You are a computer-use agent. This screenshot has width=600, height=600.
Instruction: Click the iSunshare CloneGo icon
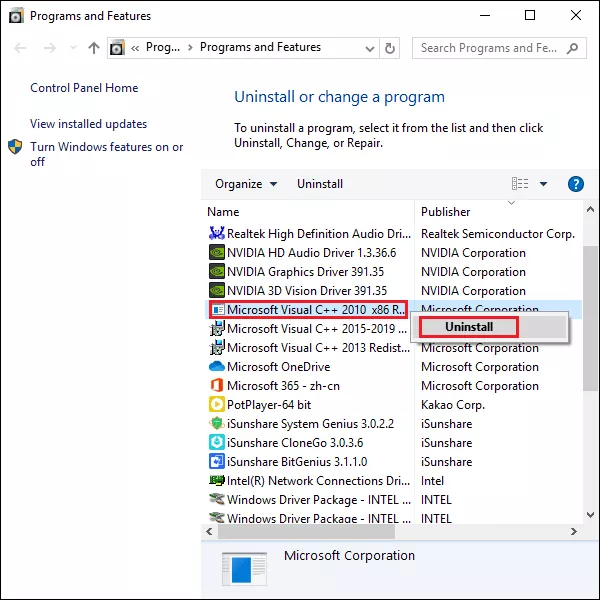217,442
